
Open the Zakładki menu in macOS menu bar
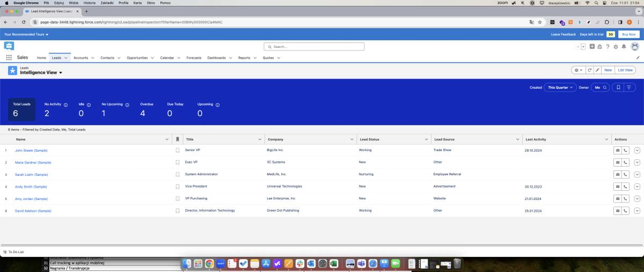pyautogui.click(x=107, y=3)
